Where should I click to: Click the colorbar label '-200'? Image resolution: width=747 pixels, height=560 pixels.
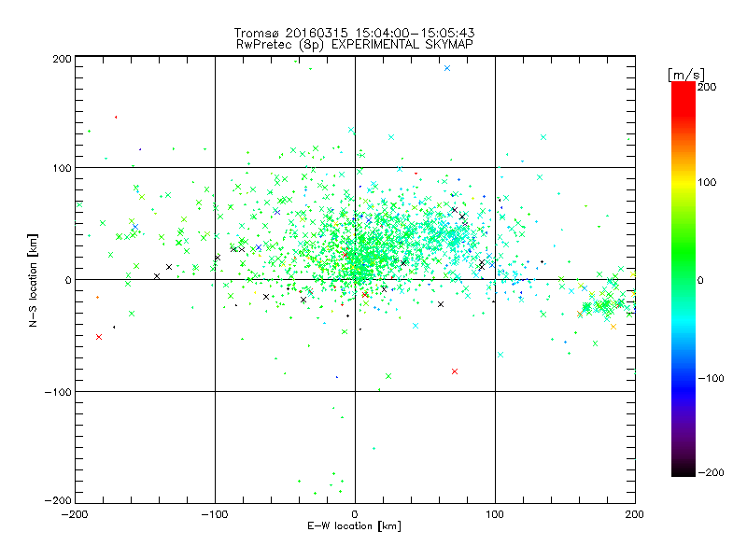(711, 472)
